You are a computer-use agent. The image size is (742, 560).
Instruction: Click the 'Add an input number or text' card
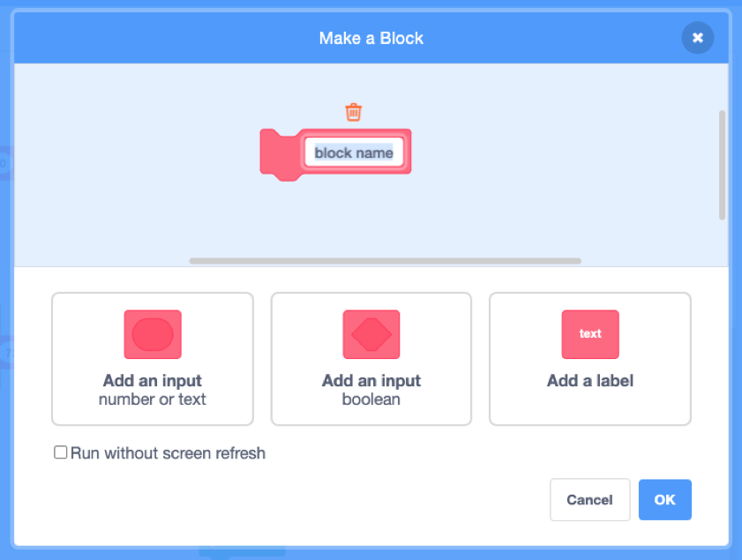(152, 358)
